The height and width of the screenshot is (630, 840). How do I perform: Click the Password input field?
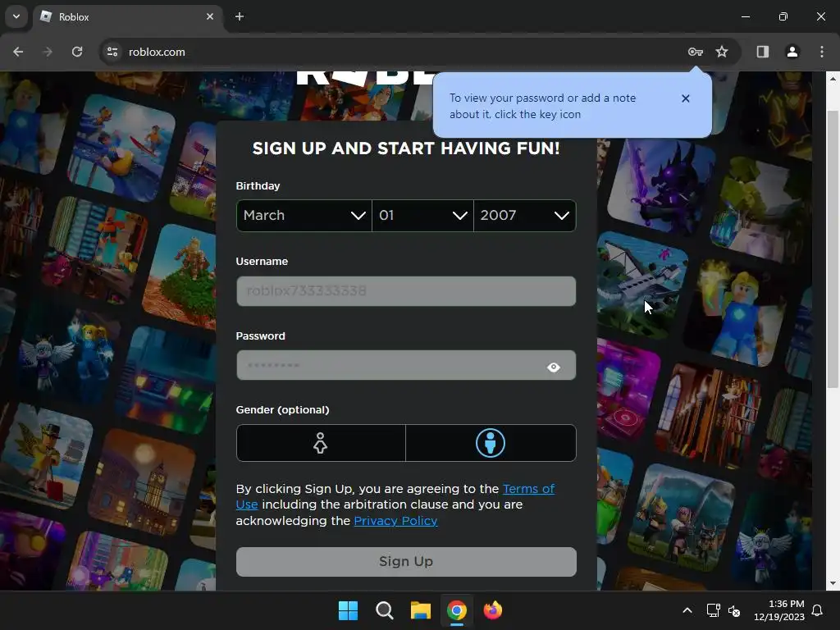406,365
